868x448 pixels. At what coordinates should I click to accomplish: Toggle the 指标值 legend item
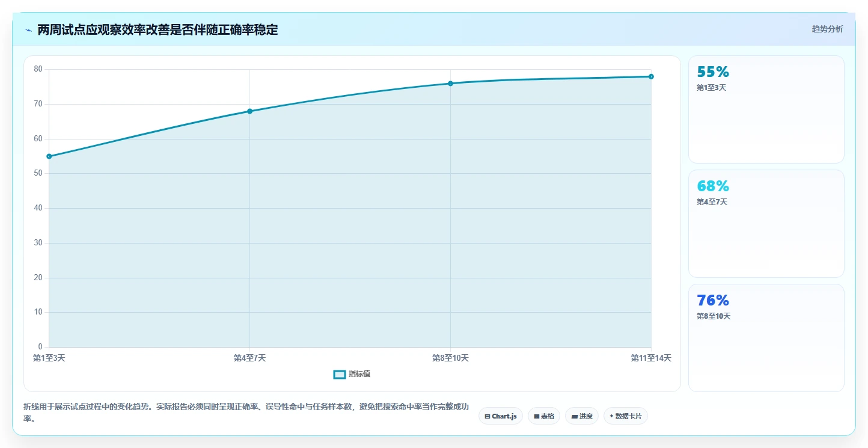point(352,374)
